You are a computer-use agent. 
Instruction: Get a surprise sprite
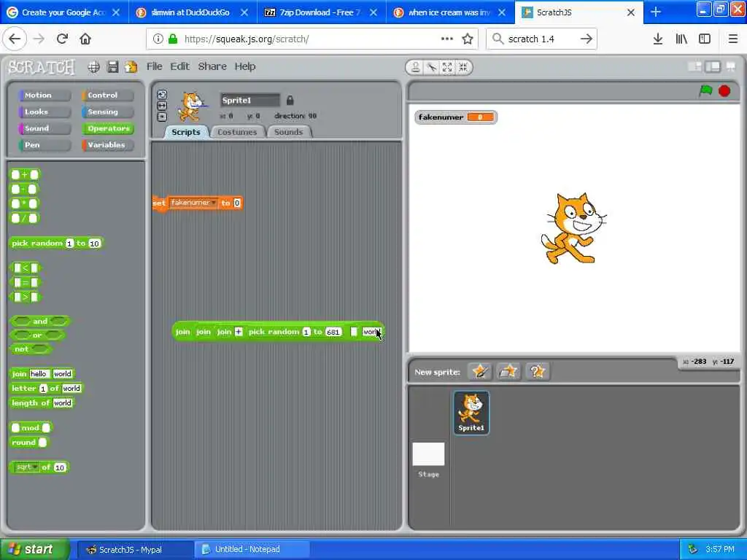click(x=538, y=371)
